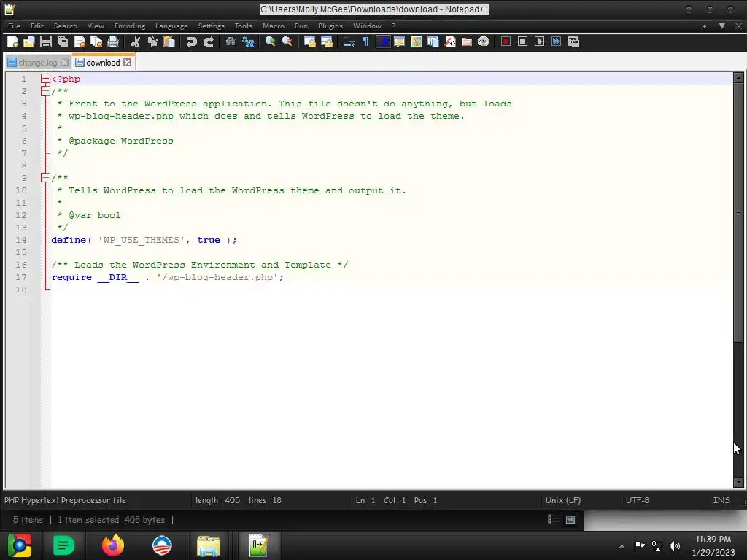This screenshot has height=560, width=747.
Task: Open the Encoding menu
Action: click(130, 26)
